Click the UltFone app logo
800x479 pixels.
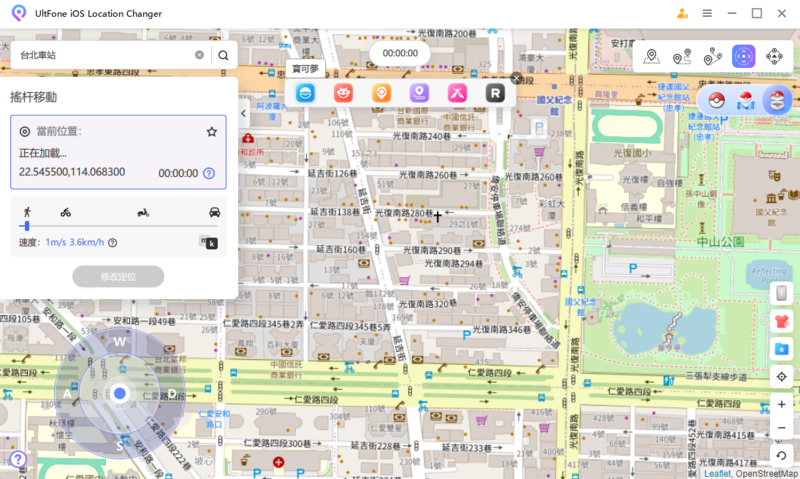(19, 13)
